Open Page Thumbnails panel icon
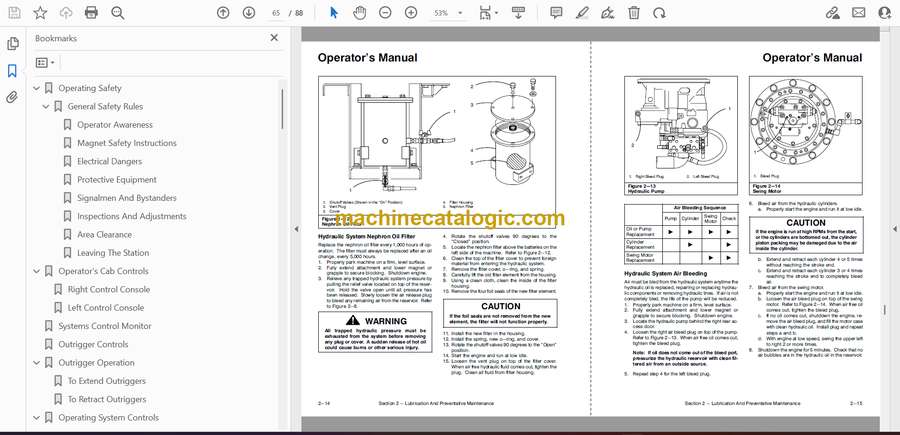Screen dimensions: 900x435 coord(13,44)
